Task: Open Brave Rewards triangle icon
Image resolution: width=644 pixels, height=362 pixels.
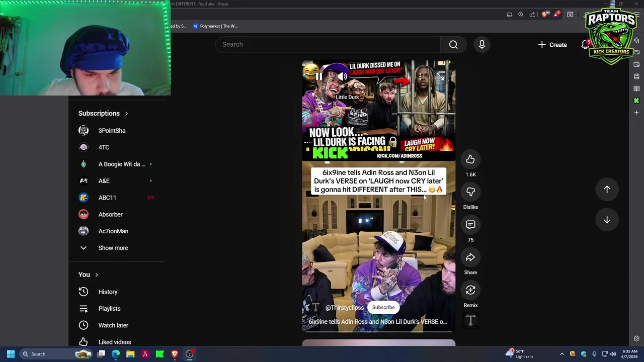Action: (x=556, y=15)
